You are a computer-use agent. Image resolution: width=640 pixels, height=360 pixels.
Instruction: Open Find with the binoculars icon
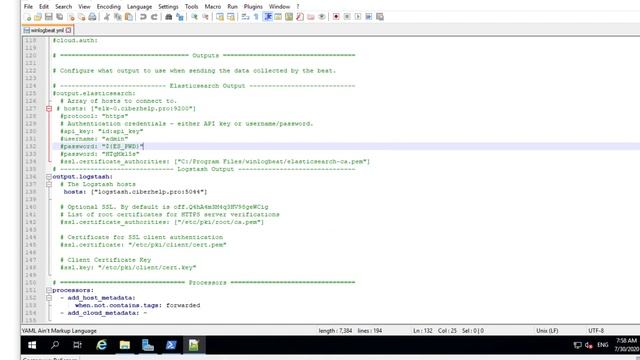pyautogui.click(x=169, y=17)
